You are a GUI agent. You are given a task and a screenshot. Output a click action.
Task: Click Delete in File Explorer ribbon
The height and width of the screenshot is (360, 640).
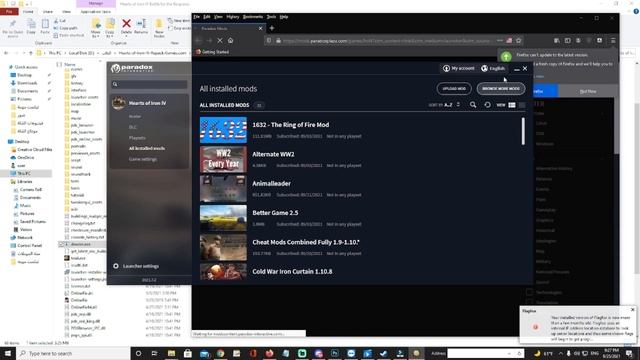[x=127, y=27]
